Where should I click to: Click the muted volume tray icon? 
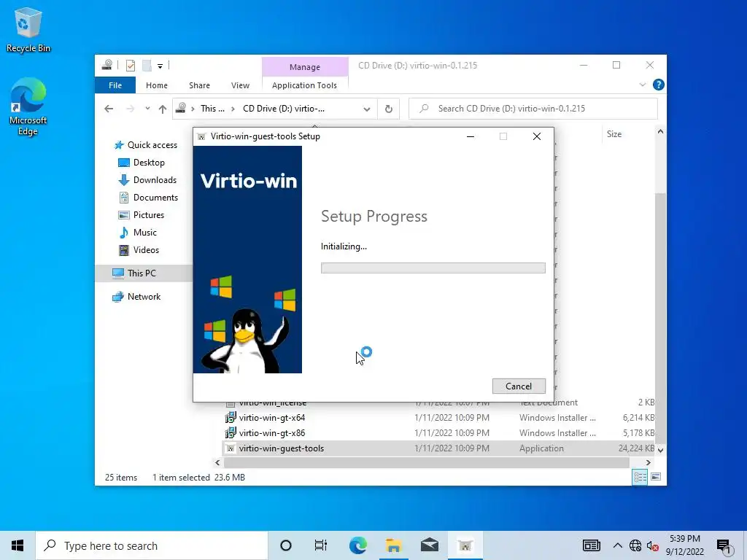tap(652, 545)
